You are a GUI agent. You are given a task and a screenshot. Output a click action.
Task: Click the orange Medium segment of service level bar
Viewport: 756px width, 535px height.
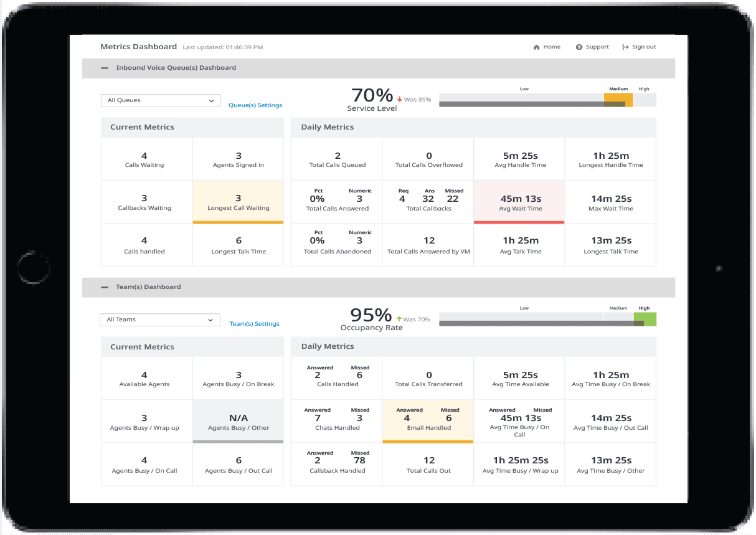[x=618, y=100]
